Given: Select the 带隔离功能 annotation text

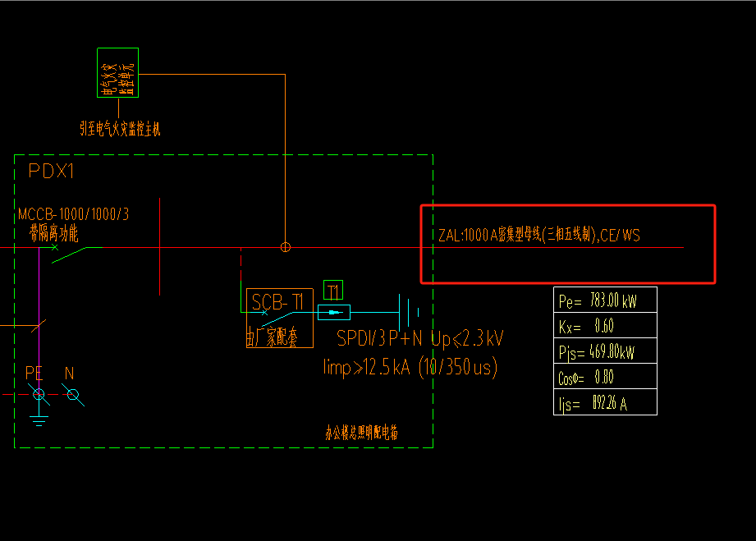Looking at the screenshot, I should 53,233.
